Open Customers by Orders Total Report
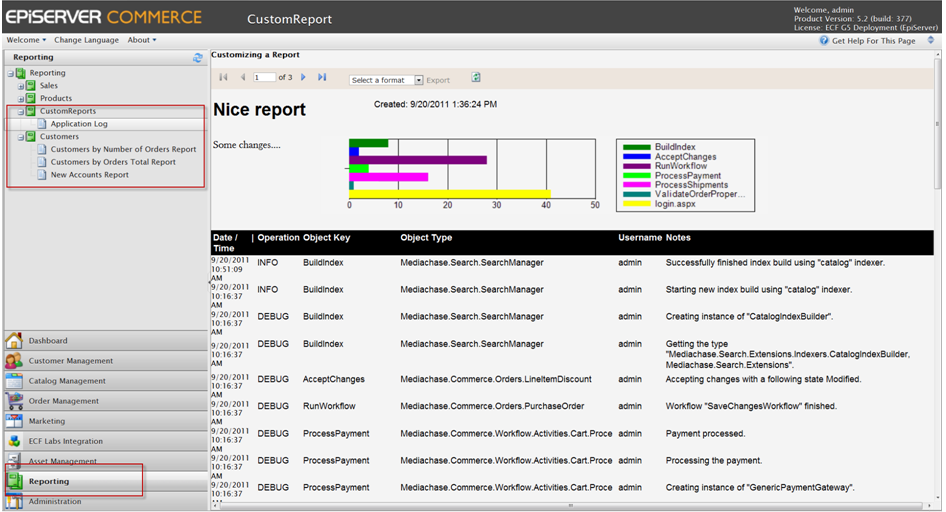 pos(113,162)
